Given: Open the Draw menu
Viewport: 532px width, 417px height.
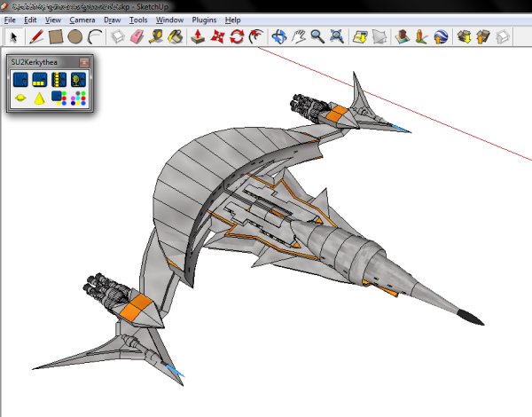Looking at the screenshot, I should coord(113,20).
